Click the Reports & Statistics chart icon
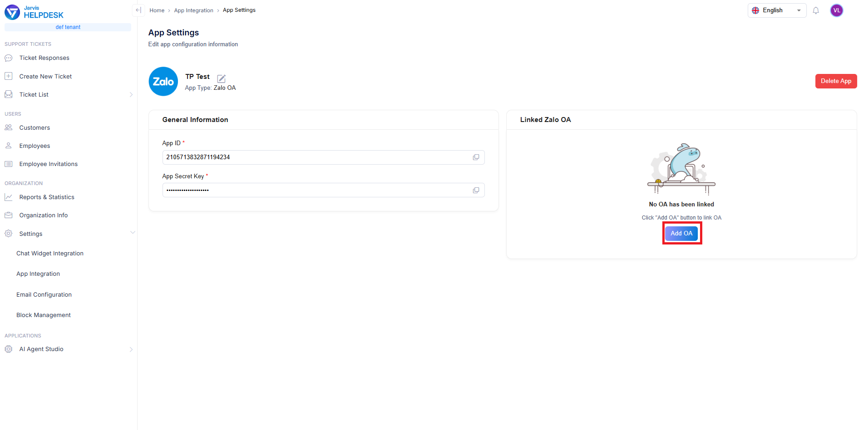 coord(8,197)
